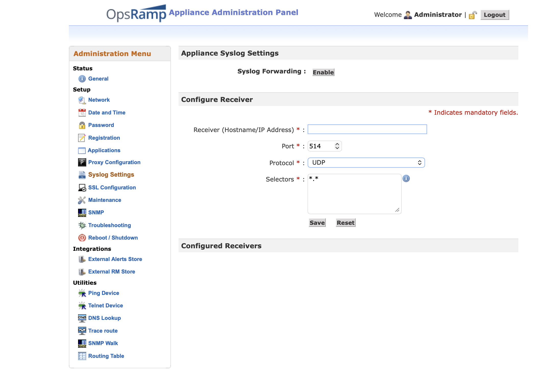
Task: Focus the Receiver Hostname/IP Address field
Action: 367,129
